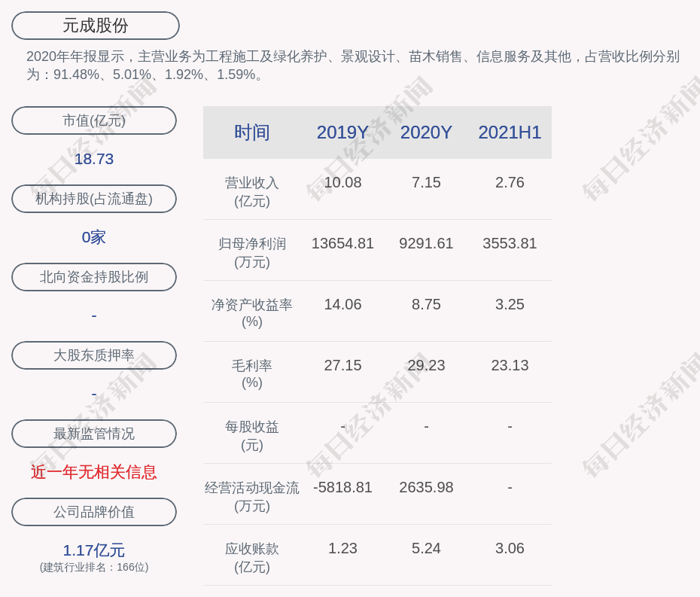Click the 机构持股(占流通盘) label pill
The height and width of the screenshot is (597, 700).
point(94,199)
